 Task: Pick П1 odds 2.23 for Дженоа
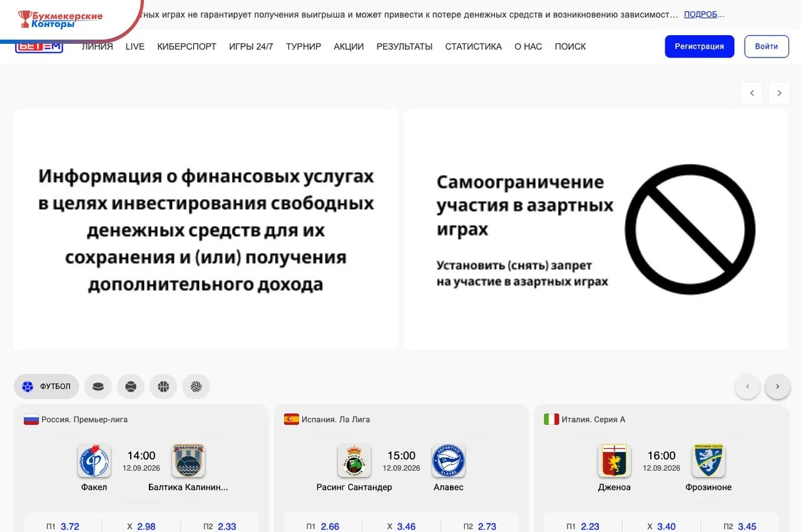pyautogui.click(x=583, y=526)
